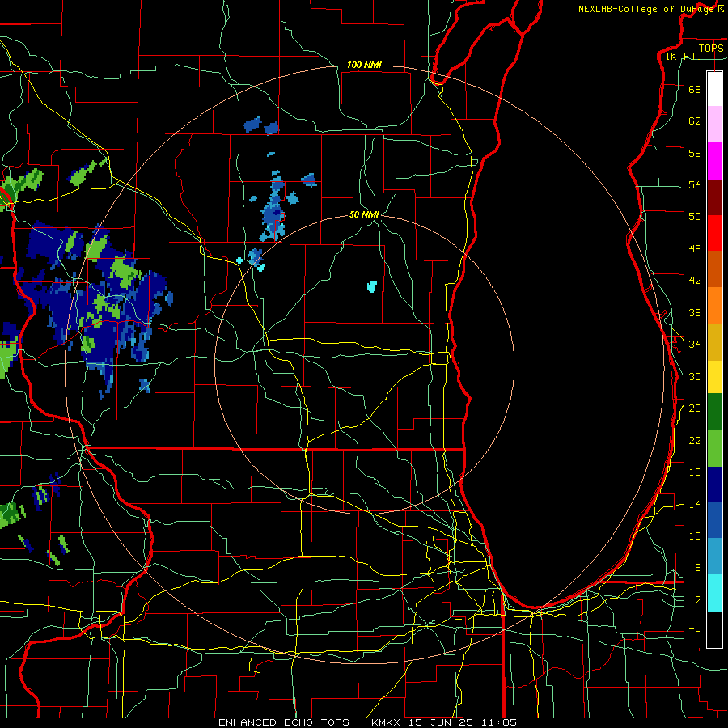Click the two blue echoes below the 100 NMI label

[260, 126]
